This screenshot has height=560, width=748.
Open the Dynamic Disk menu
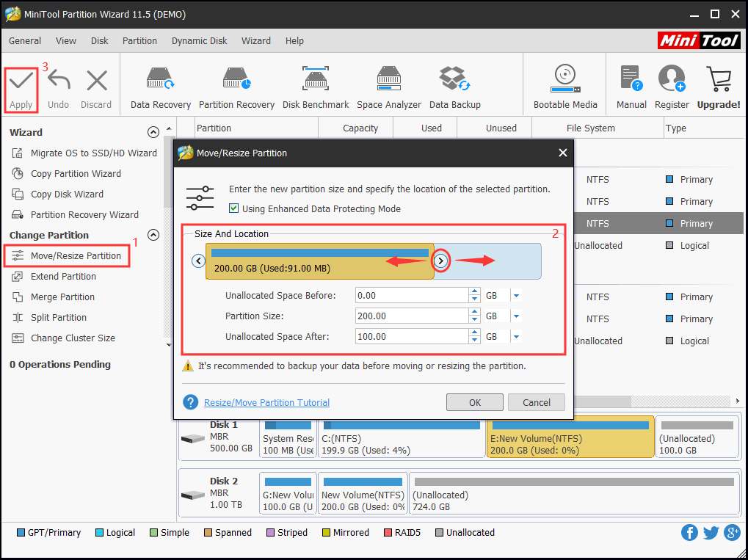pyautogui.click(x=200, y=41)
